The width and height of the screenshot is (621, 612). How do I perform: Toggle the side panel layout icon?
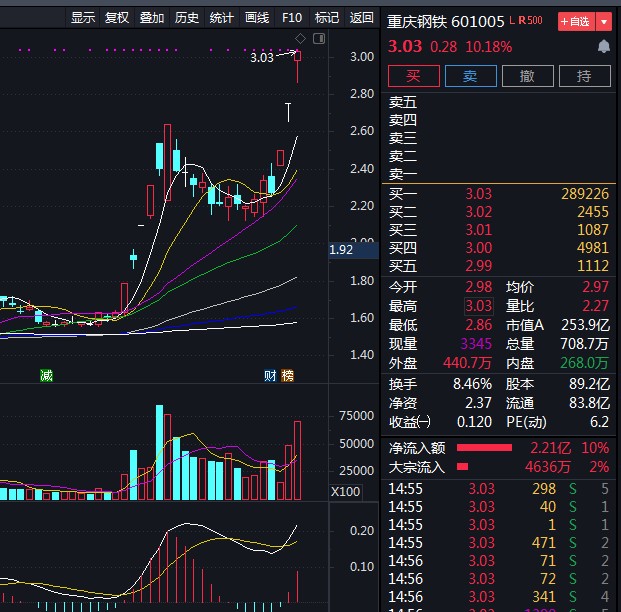point(319,38)
